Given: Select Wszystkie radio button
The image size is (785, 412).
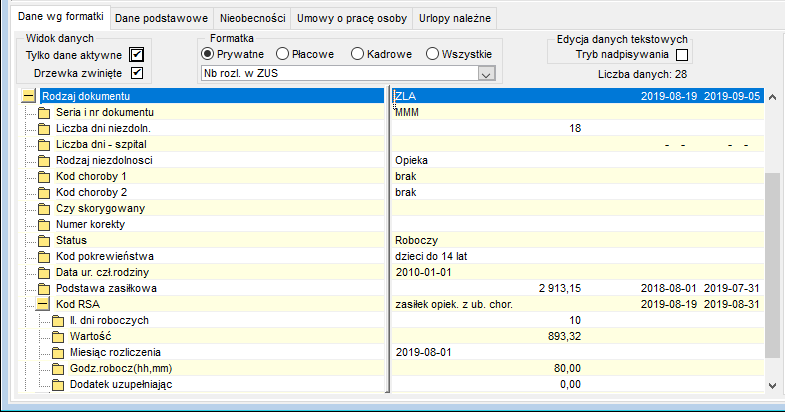Looking at the screenshot, I should (x=432, y=54).
